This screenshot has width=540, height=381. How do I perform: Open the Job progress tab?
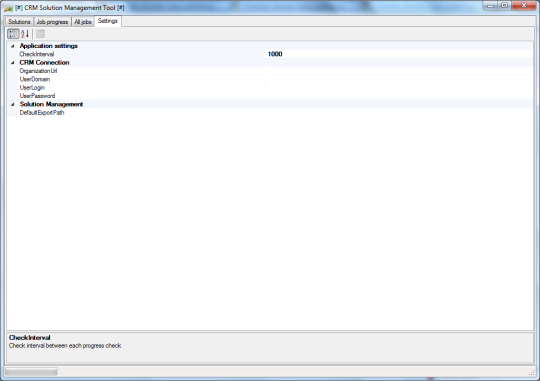tap(52, 22)
